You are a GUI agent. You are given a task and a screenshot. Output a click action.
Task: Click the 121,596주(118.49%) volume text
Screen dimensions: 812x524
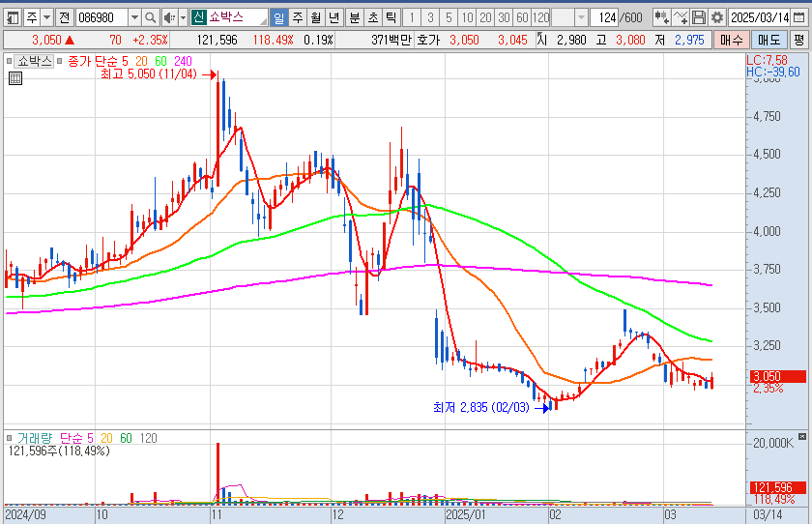(59, 451)
